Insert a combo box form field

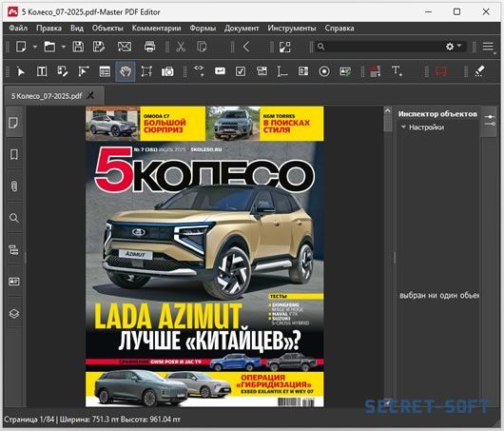tap(262, 71)
